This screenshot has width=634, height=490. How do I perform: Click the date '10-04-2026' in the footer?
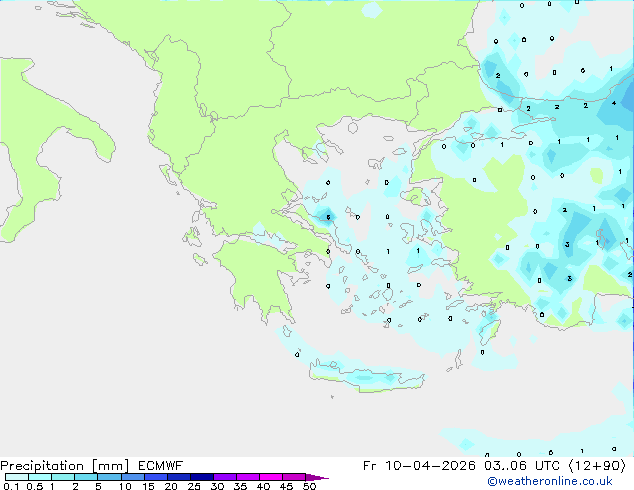point(430,466)
